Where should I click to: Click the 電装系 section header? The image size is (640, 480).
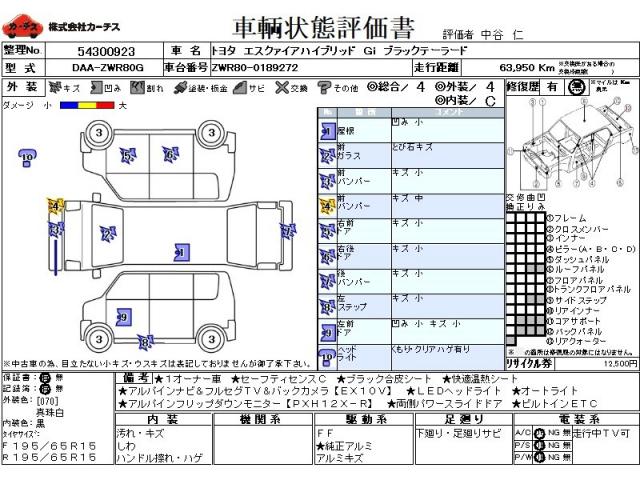point(576,419)
